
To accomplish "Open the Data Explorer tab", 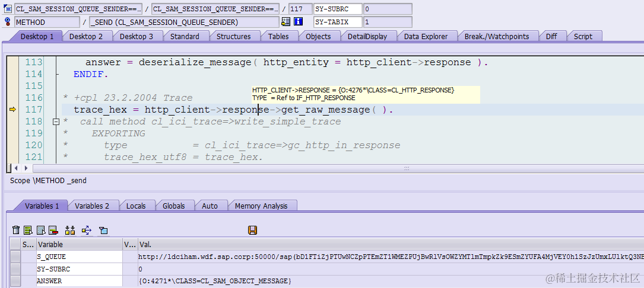I will [x=426, y=37].
